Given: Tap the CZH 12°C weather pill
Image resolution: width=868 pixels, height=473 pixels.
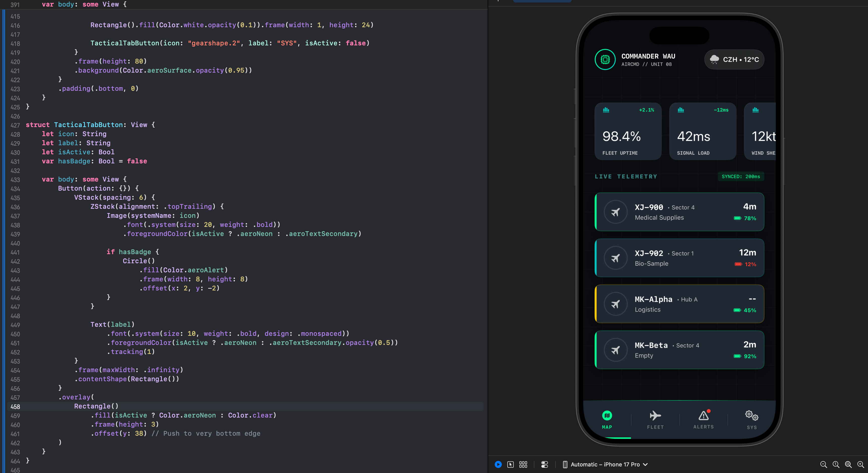Looking at the screenshot, I should pyautogui.click(x=734, y=60).
